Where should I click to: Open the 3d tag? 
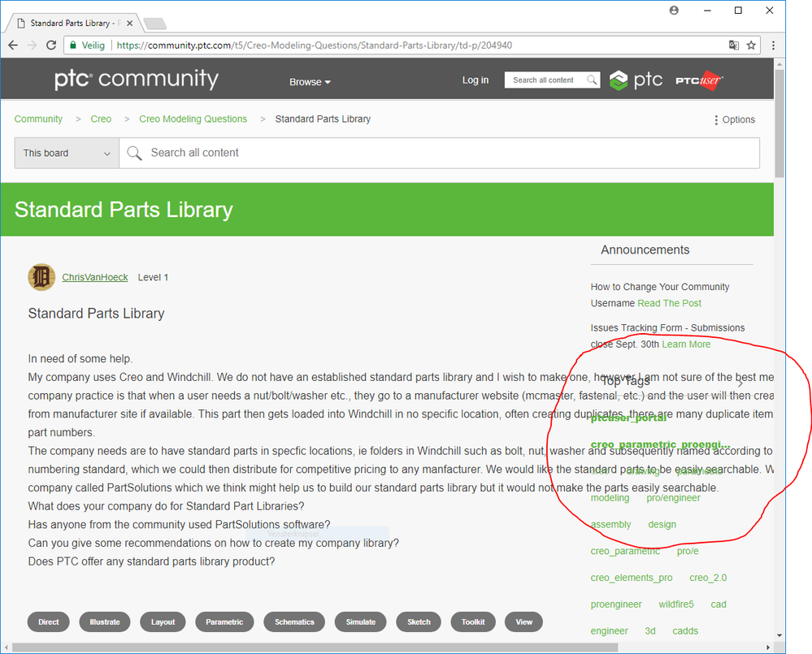click(x=650, y=630)
